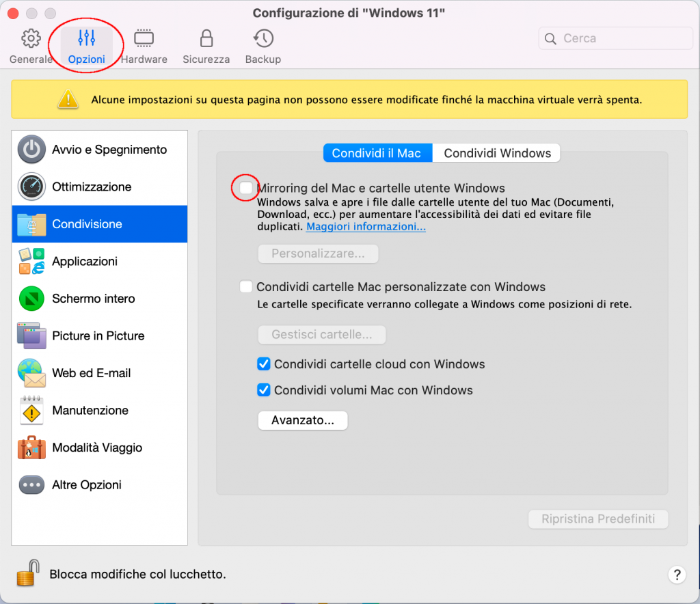The image size is (700, 604).
Task: Open help with the question mark button
Action: [677, 575]
